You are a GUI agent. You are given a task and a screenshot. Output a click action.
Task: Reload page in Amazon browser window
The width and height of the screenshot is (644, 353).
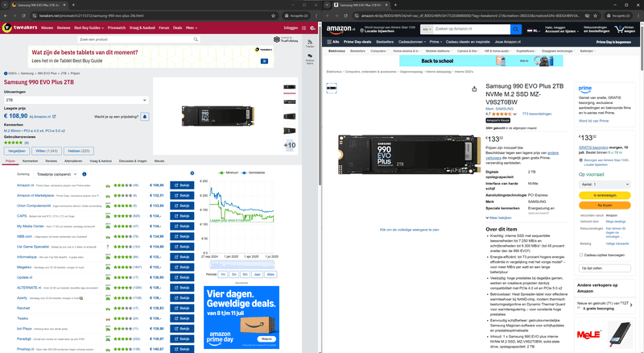pyautogui.click(x=345, y=15)
